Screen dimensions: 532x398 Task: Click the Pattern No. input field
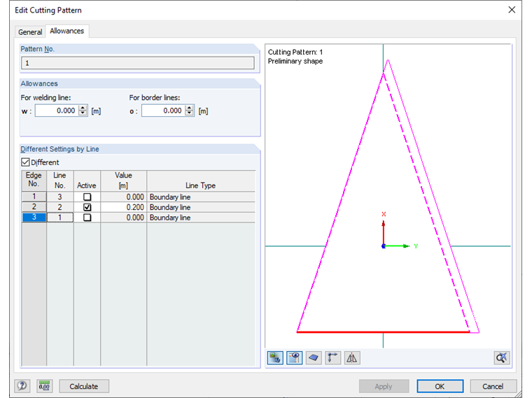click(x=137, y=63)
